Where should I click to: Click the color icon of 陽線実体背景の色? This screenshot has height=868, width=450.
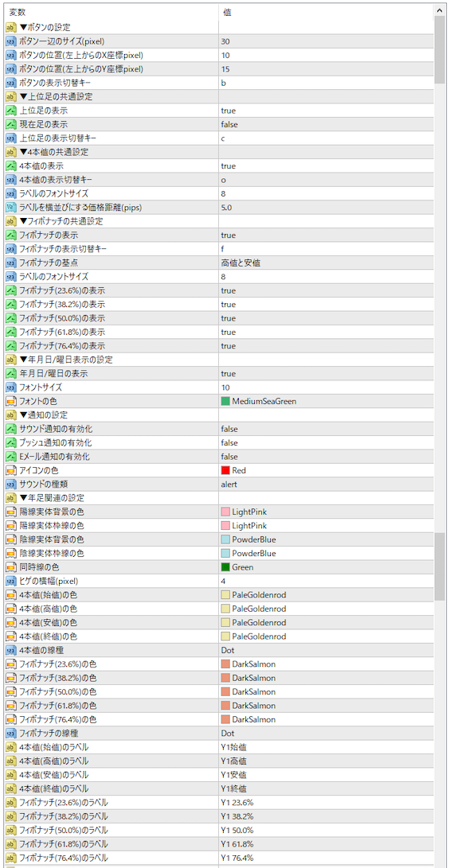[11, 512]
